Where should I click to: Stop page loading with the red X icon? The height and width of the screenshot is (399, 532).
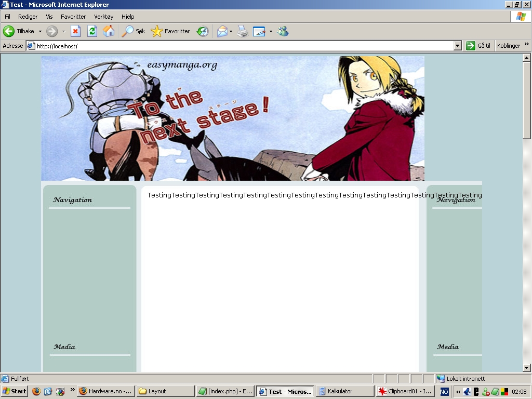pos(75,31)
